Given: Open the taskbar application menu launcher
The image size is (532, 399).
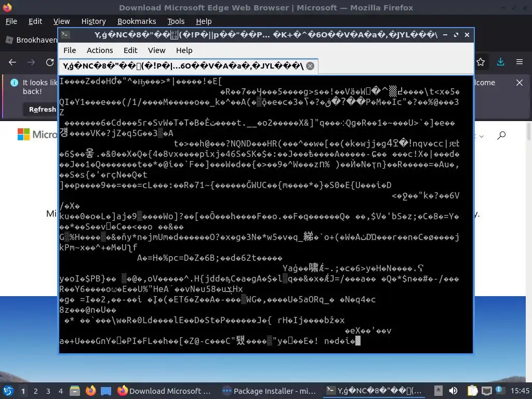Looking at the screenshot, I should click(x=8, y=391).
